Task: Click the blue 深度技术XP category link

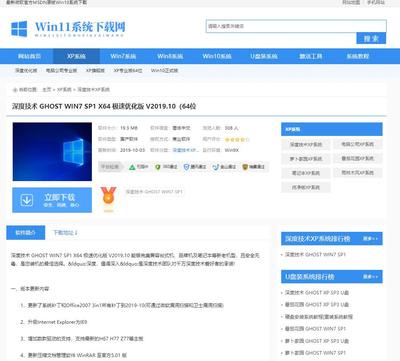Action: click(185, 150)
